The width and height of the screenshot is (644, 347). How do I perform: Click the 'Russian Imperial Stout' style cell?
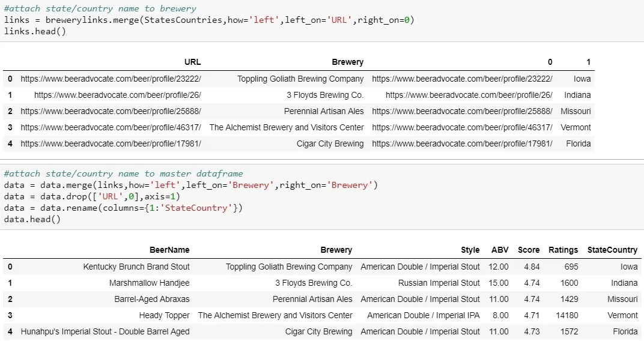(x=439, y=283)
